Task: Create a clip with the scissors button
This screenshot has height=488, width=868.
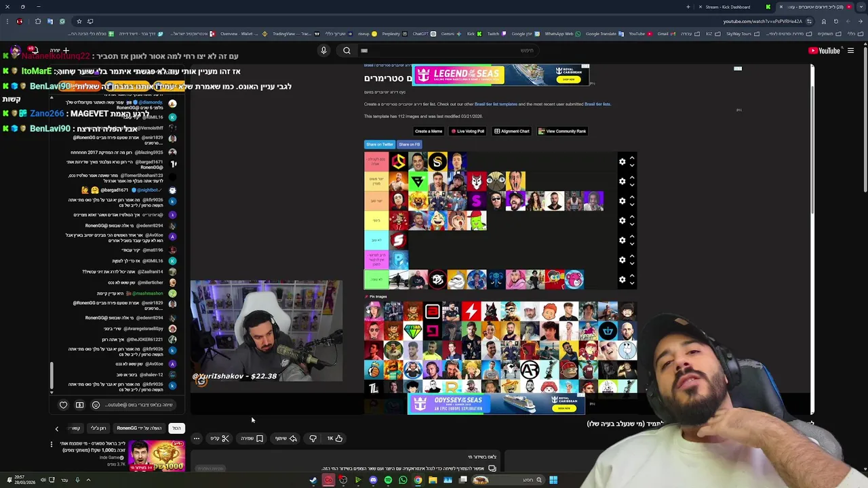Action: 220,439
